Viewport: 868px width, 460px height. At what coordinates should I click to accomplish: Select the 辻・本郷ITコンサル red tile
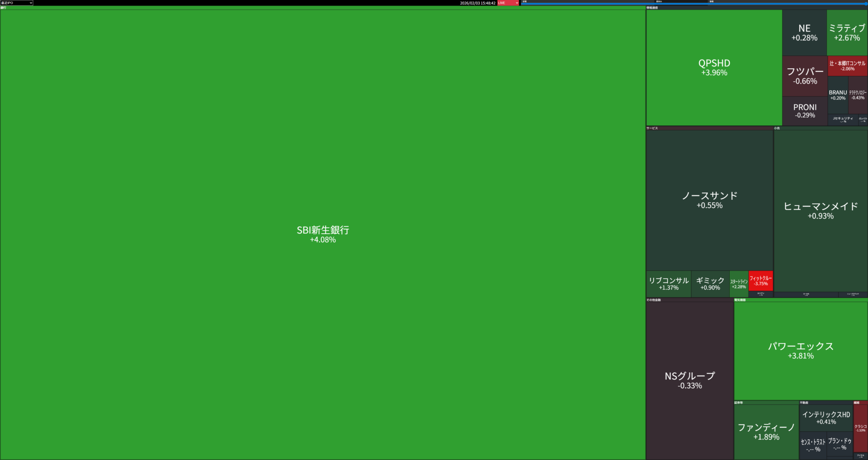coord(847,66)
